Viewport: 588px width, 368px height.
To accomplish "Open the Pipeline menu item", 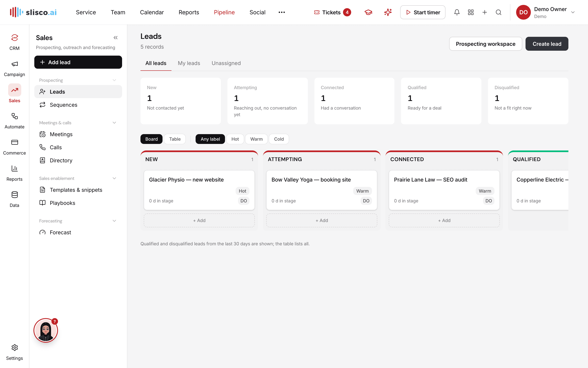I will coord(224,12).
